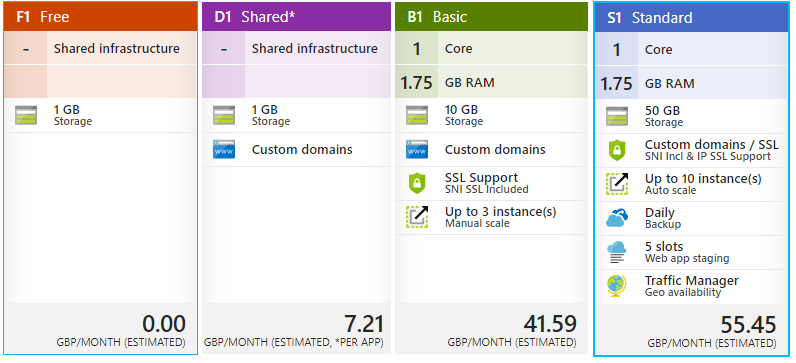The image size is (796, 363).
Task: Click the storage icon in Shared tier
Action: coord(224,115)
